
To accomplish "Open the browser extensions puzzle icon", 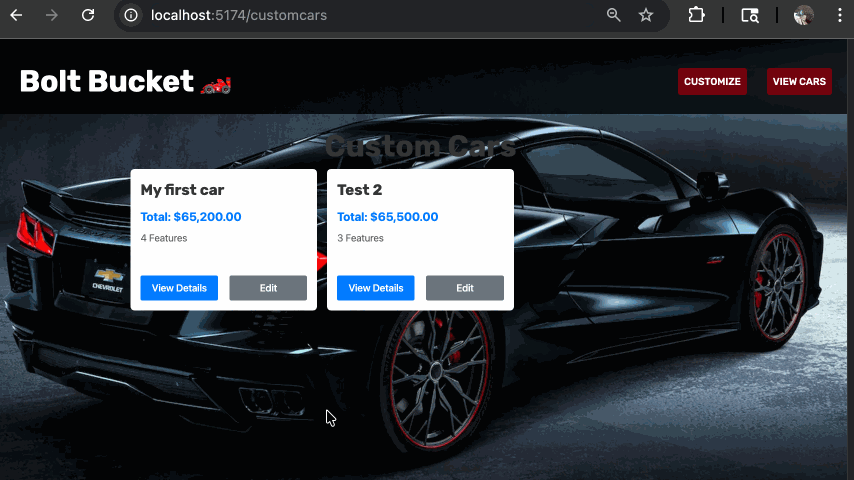I will (x=696, y=15).
